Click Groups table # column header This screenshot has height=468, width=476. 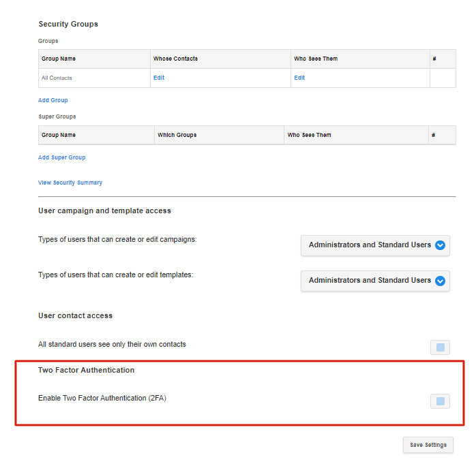[x=443, y=59]
